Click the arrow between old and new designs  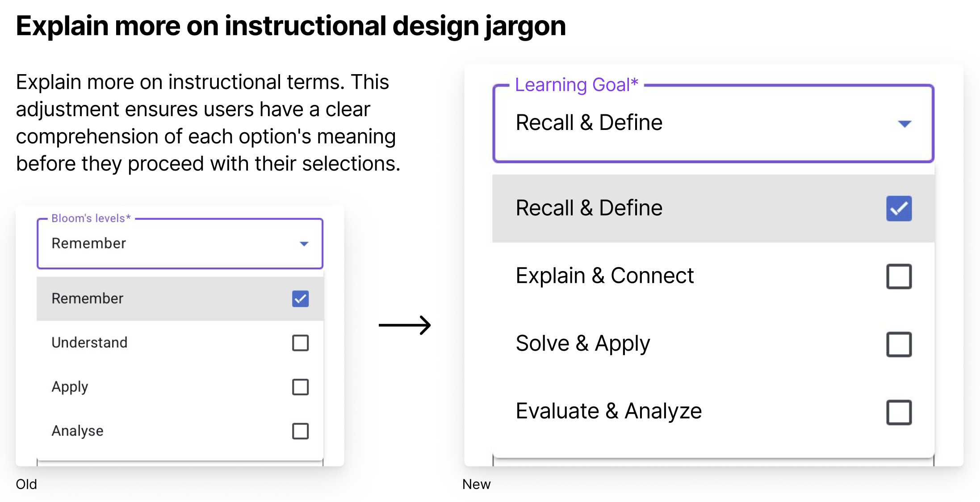coord(405,325)
